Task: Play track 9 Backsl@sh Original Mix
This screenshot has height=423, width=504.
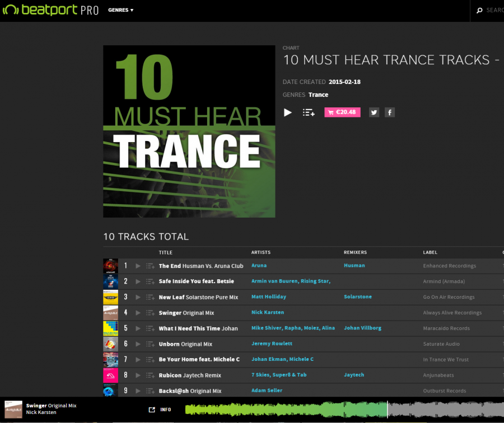Action: coord(138,391)
